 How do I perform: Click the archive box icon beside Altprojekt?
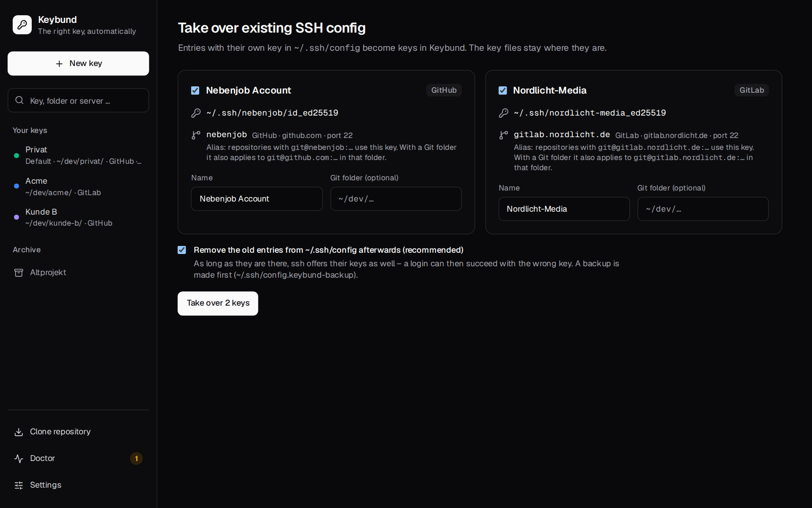[x=19, y=273]
